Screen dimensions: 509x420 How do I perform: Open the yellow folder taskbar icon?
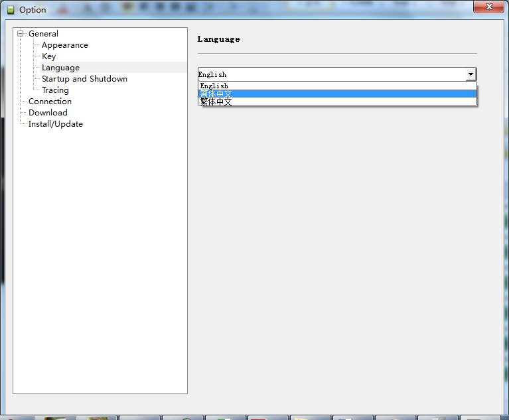(307, 417)
